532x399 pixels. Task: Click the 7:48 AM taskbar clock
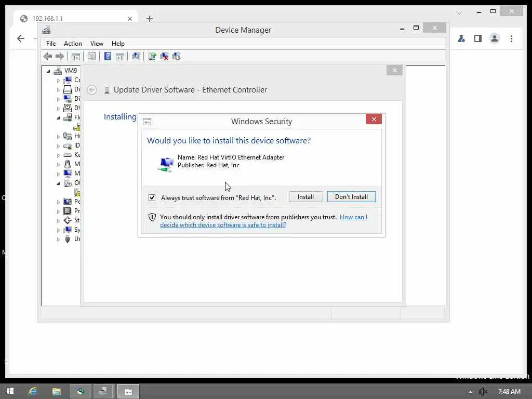(x=509, y=392)
